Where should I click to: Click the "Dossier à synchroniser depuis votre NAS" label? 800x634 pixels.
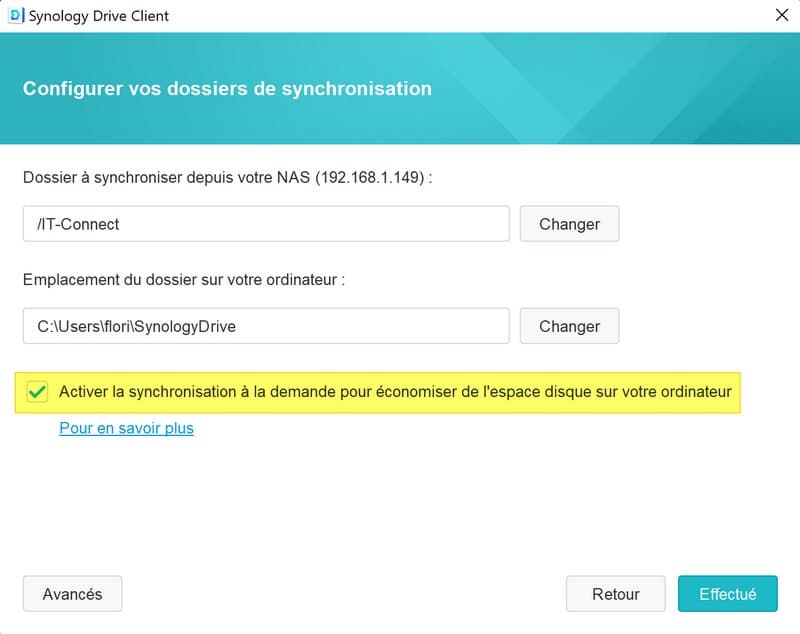[167, 177]
